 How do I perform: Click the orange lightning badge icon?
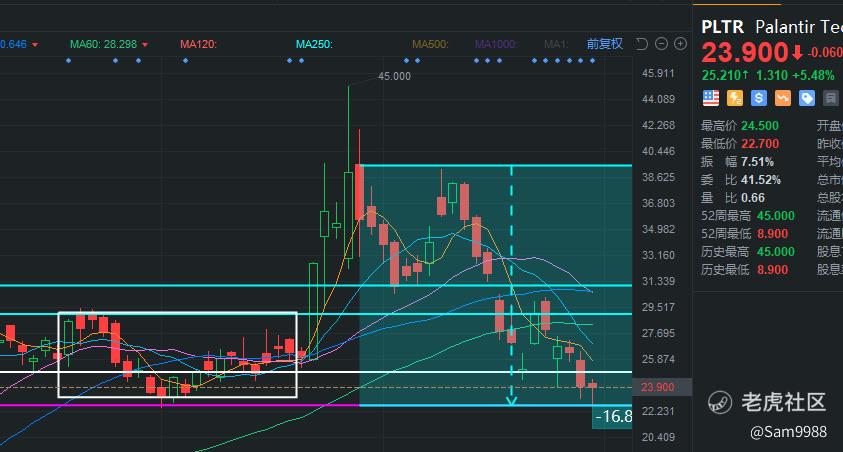click(x=735, y=98)
